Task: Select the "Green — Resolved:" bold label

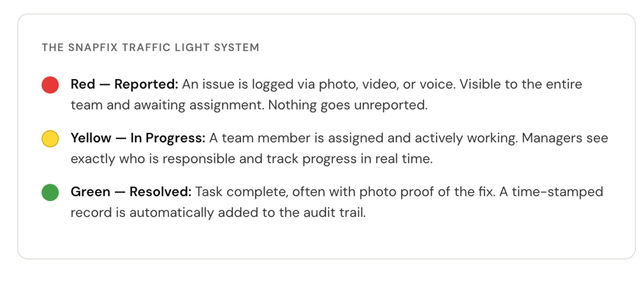Action: pyautogui.click(x=131, y=191)
